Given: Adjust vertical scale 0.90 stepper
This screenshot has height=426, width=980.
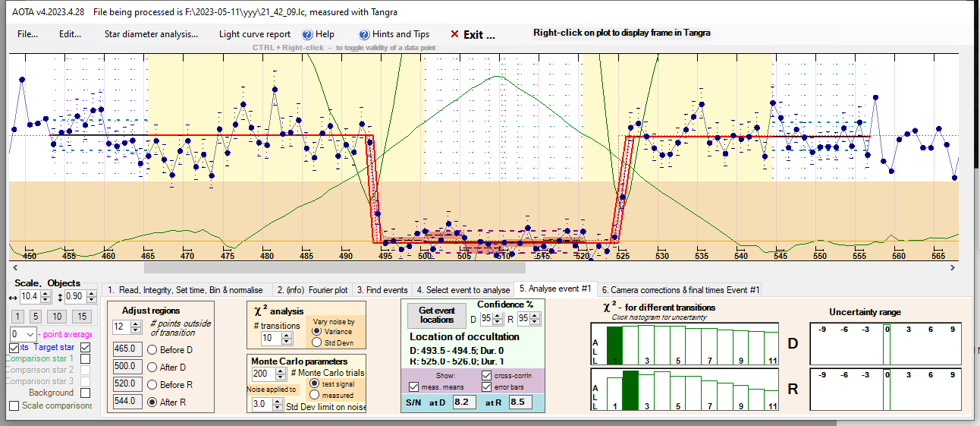Looking at the screenshot, I should click(x=92, y=295).
